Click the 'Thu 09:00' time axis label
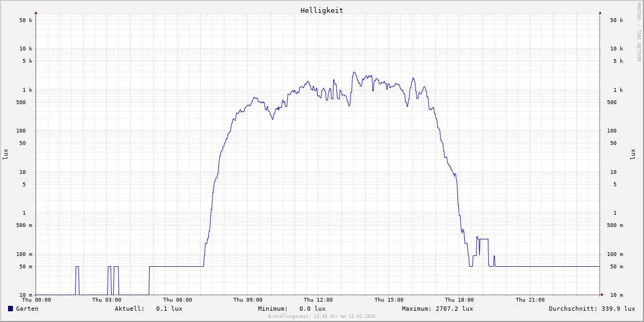Viewport: 644px width, 322px height. [248, 300]
